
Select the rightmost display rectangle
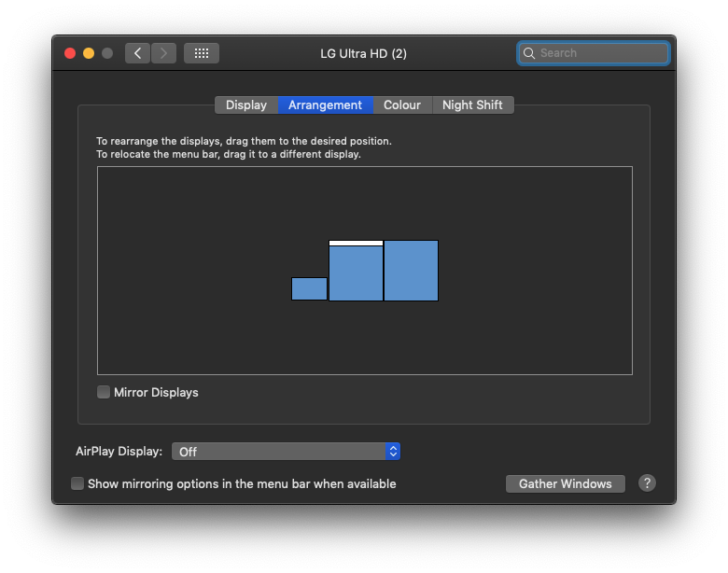(x=411, y=271)
